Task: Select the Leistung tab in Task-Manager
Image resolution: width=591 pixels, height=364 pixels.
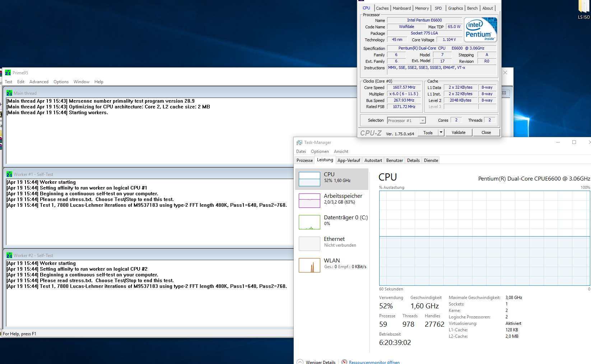Action: click(325, 160)
